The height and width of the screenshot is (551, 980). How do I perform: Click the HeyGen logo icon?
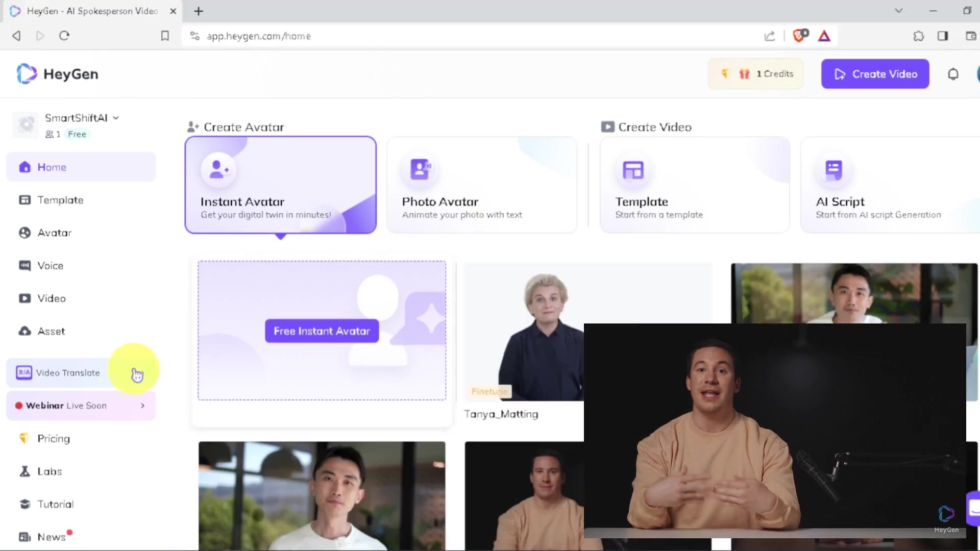27,74
